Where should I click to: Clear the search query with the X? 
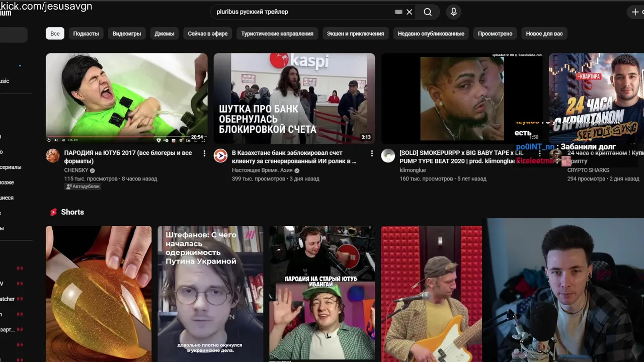(410, 12)
